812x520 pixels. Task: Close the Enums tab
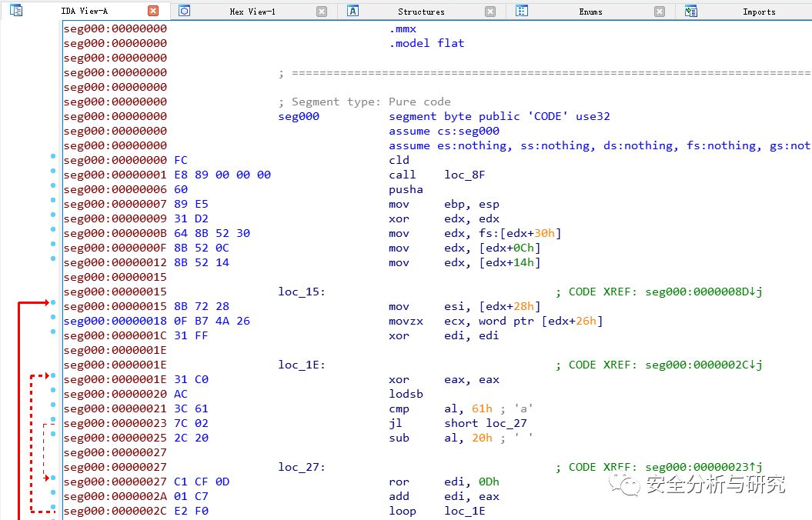pos(660,11)
